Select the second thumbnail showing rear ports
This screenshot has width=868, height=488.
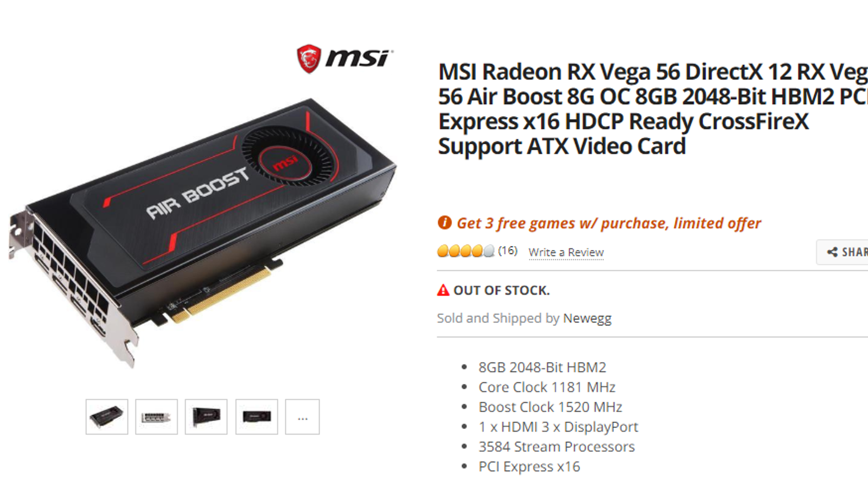156,417
